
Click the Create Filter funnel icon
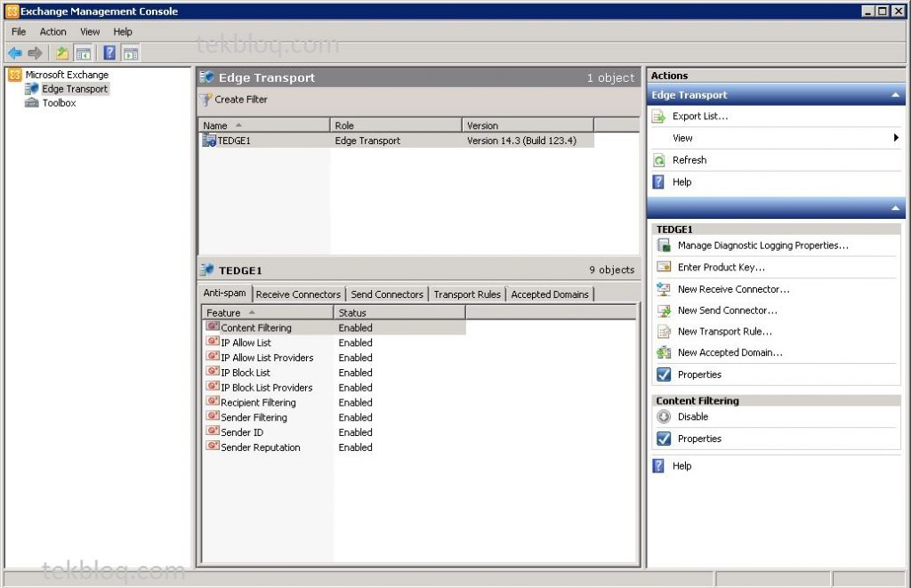point(206,100)
